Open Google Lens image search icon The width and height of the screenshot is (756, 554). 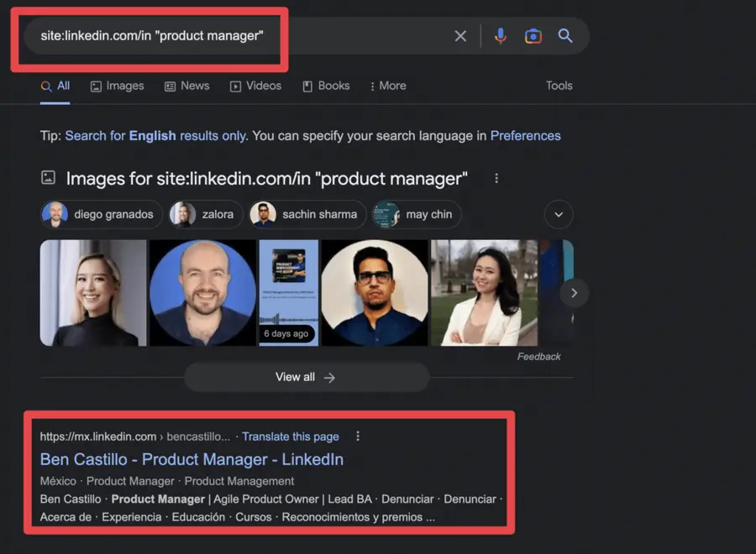pyautogui.click(x=533, y=35)
